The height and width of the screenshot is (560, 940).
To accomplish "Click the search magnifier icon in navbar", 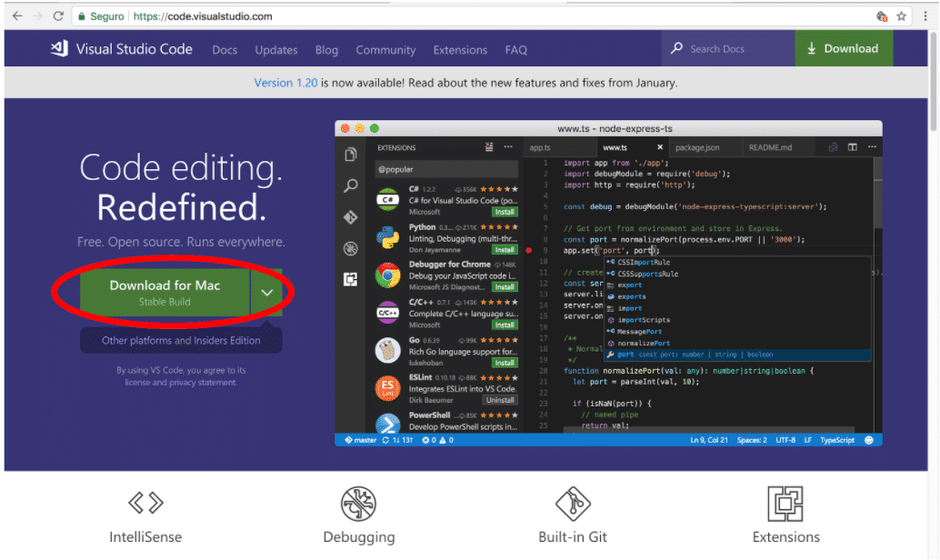I will point(677,48).
